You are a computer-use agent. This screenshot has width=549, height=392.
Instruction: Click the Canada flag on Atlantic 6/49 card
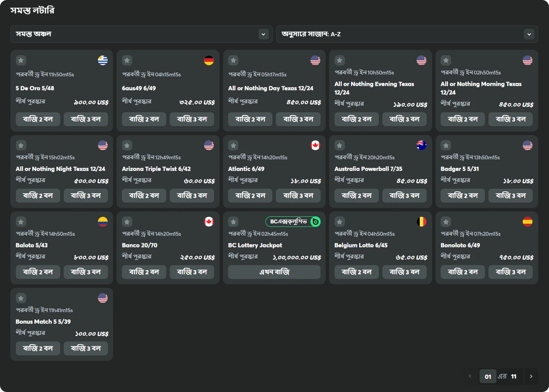[315, 145]
